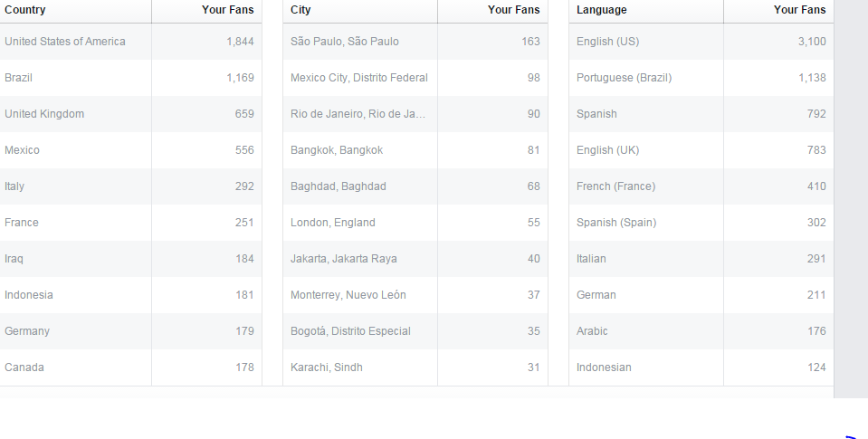
Task: Click the English (US) language row
Action: pyautogui.click(x=607, y=42)
